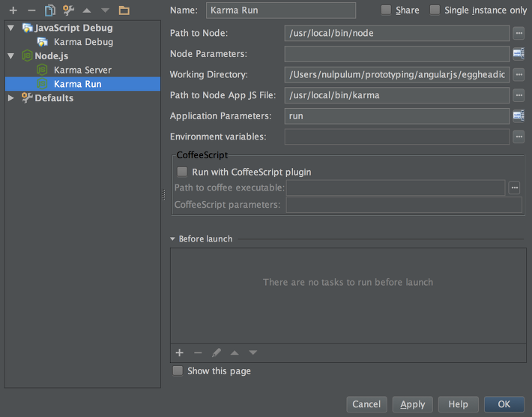The height and width of the screenshot is (417, 532).
Task: Click the Apply button
Action: point(413,404)
